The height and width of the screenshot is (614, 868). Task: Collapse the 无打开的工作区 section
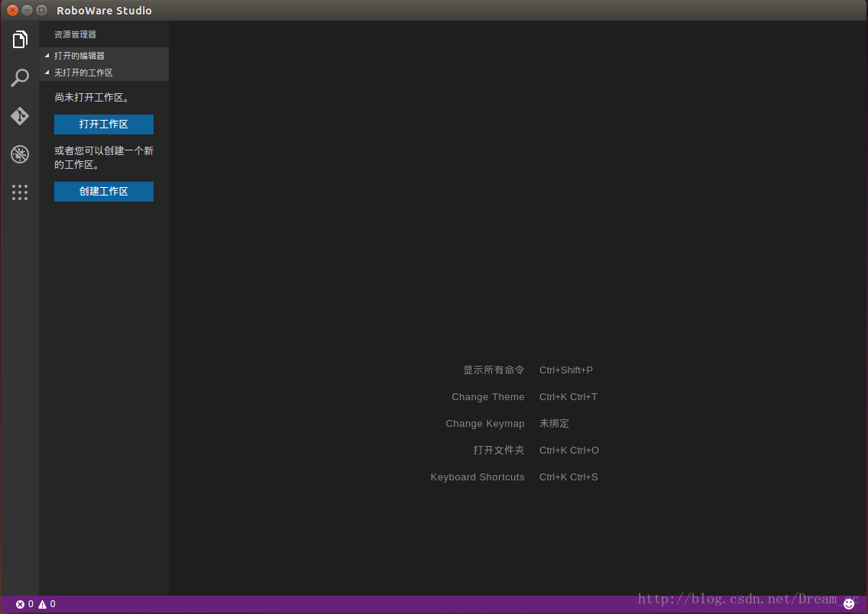(x=83, y=73)
